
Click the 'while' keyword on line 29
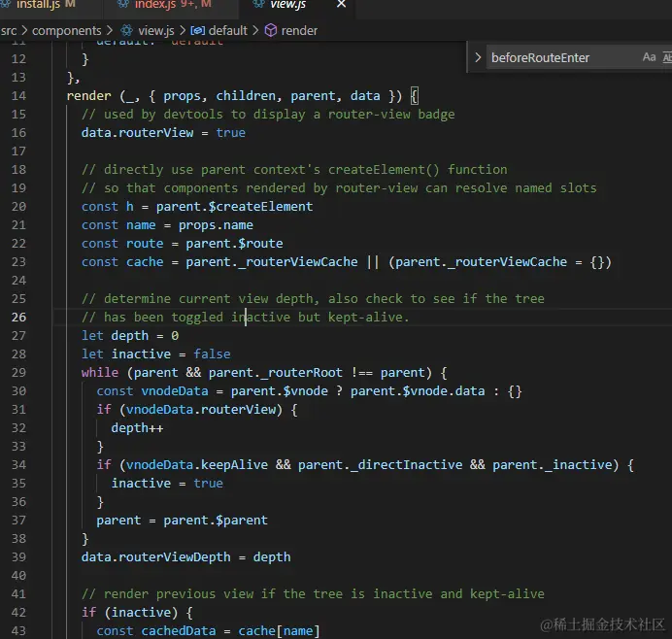pyautogui.click(x=100, y=373)
